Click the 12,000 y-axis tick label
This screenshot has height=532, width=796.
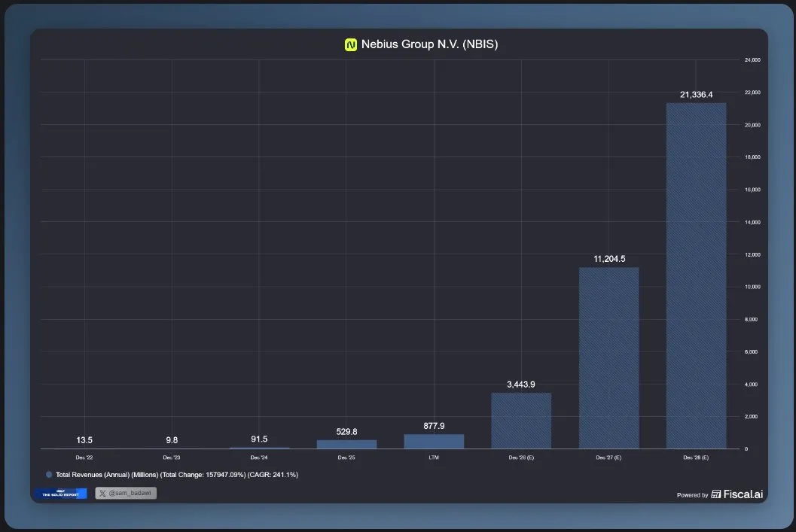[x=752, y=254]
